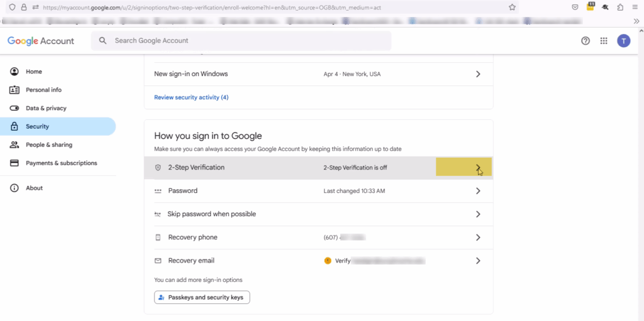Open Skip password when possible chevron
Image resolution: width=644 pixels, height=321 pixels.
coord(478,214)
